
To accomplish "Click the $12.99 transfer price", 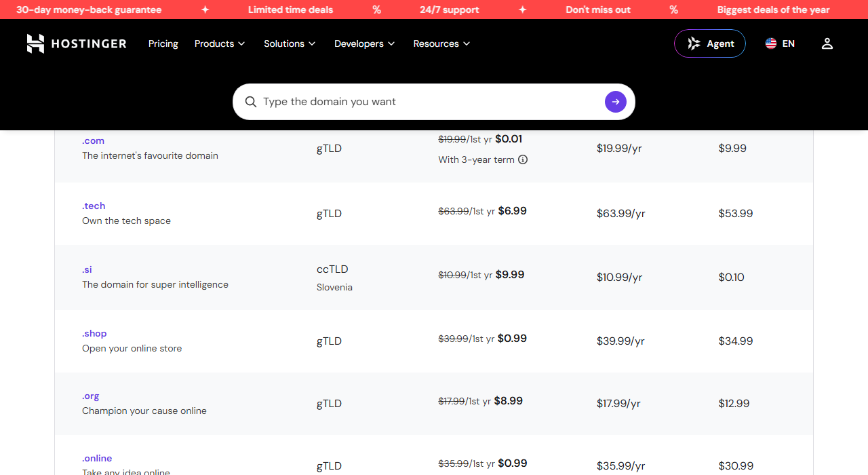I will 734,403.
